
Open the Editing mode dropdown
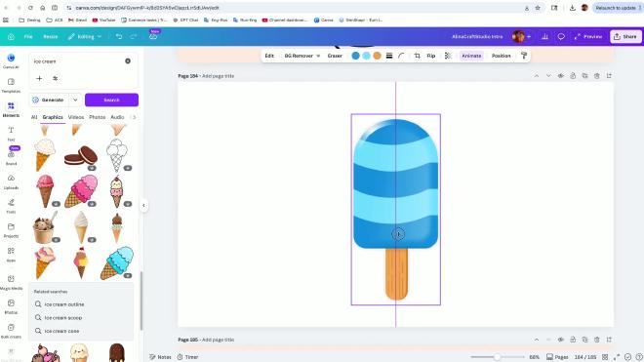pyautogui.click(x=85, y=36)
